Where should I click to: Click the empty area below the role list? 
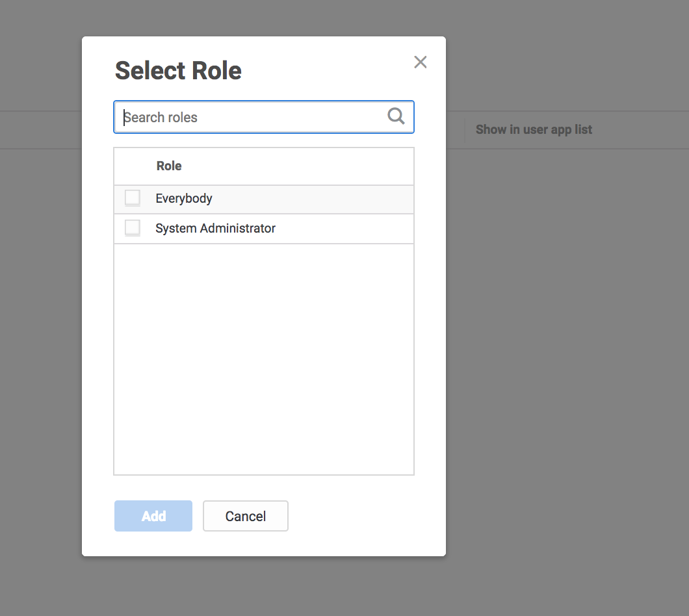263,357
